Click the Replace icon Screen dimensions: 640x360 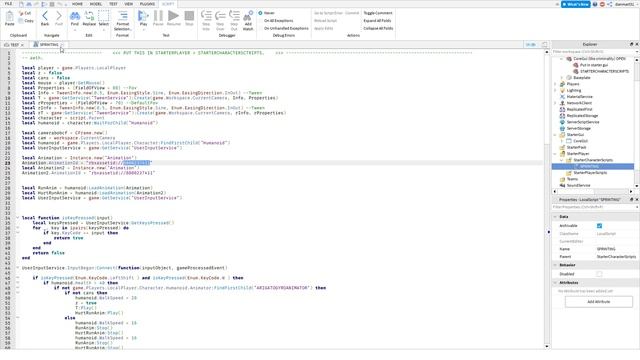(89, 16)
